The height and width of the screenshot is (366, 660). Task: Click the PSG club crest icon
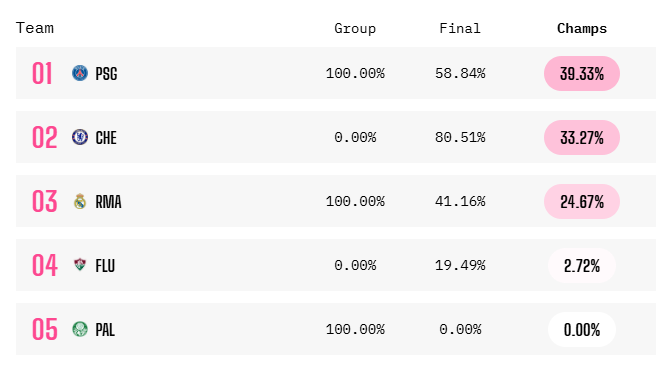[x=80, y=73]
